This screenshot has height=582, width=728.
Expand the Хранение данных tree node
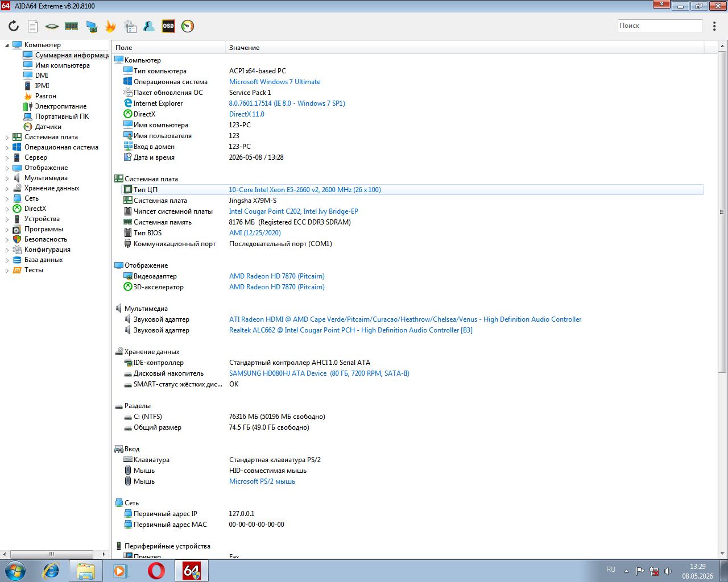(x=7, y=188)
